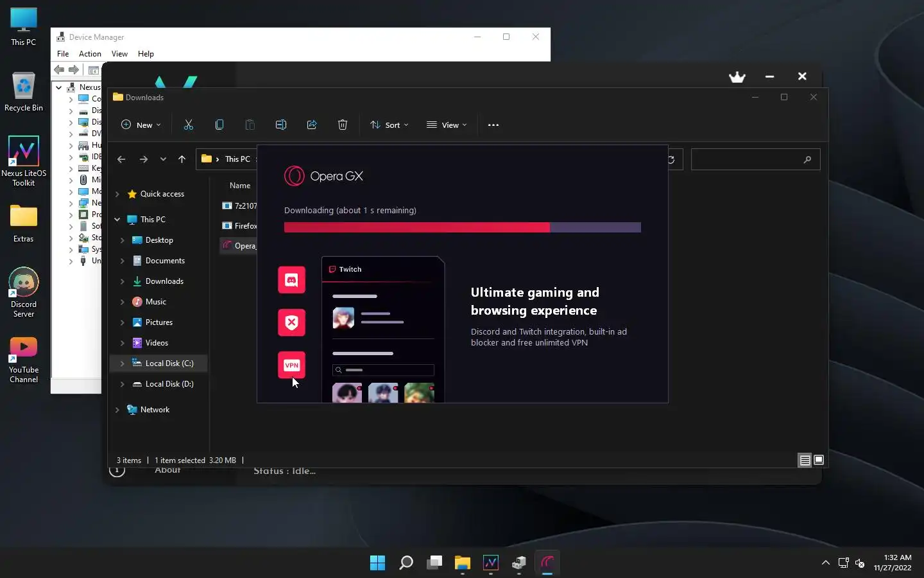Expand Desktop folder chevron
The image size is (924, 578).
(123, 240)
